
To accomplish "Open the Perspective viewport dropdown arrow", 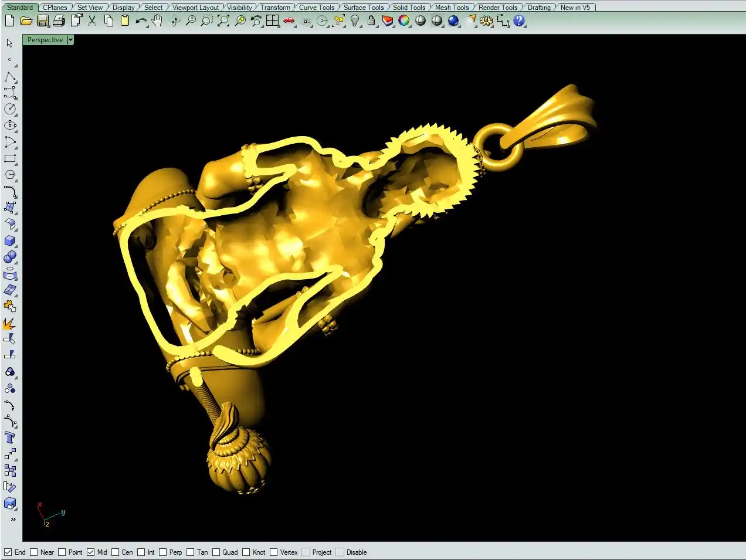I will coord(70,40).
